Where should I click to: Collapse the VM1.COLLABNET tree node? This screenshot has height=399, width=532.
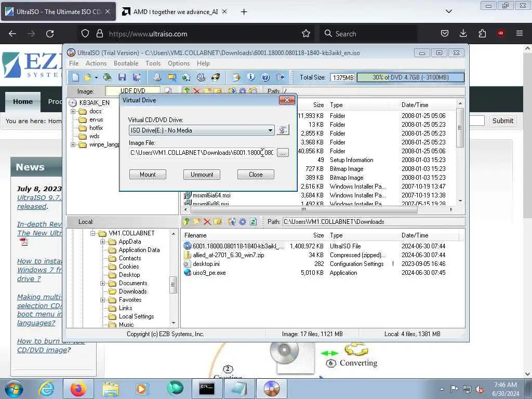(x=92, y=233)
